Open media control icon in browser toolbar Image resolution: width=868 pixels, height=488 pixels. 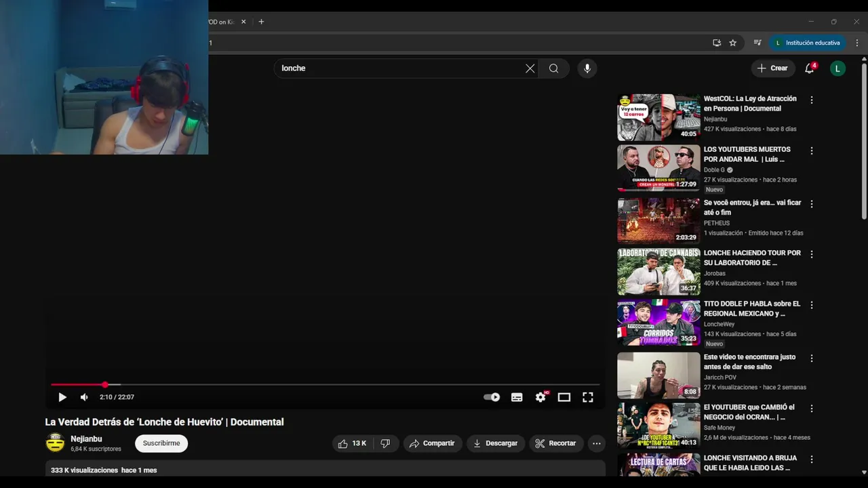point(757,43)
